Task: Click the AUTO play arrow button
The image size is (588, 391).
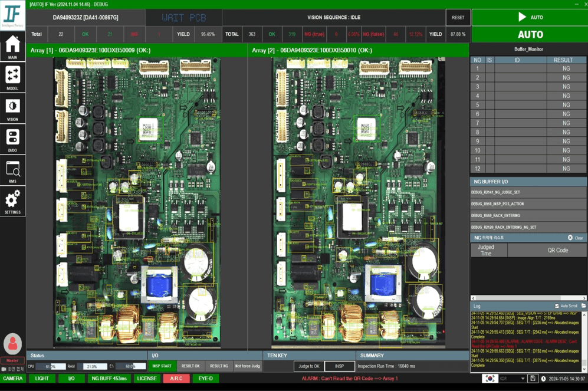Action: click(x=530, y=17)
